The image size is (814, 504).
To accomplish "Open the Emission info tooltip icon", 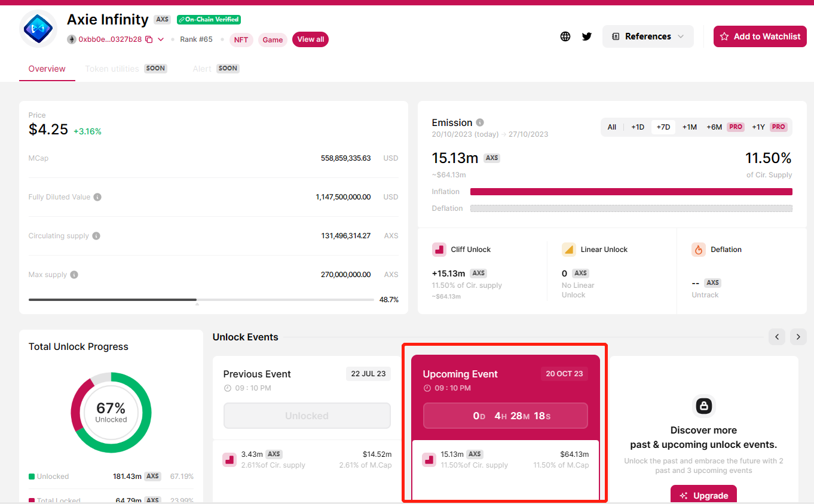I will coord(480,122).
